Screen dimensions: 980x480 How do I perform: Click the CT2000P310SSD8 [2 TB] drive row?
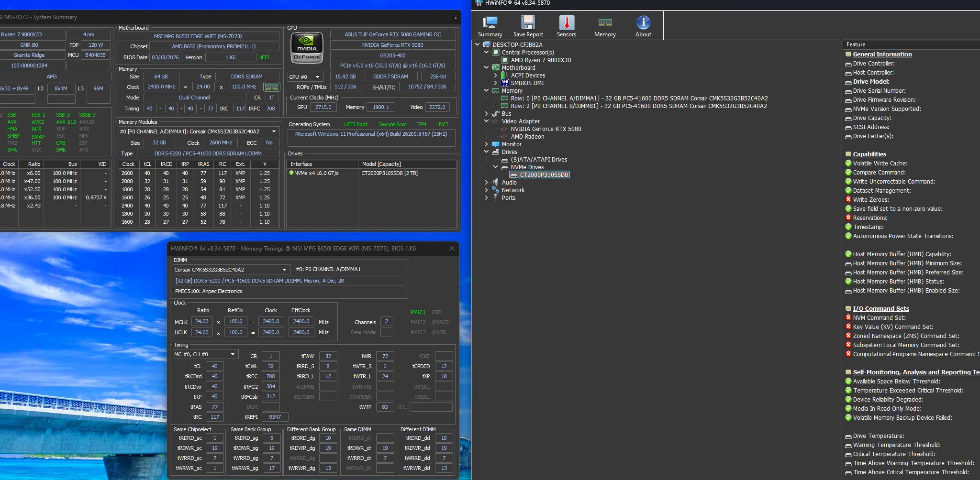pos(372,173)
